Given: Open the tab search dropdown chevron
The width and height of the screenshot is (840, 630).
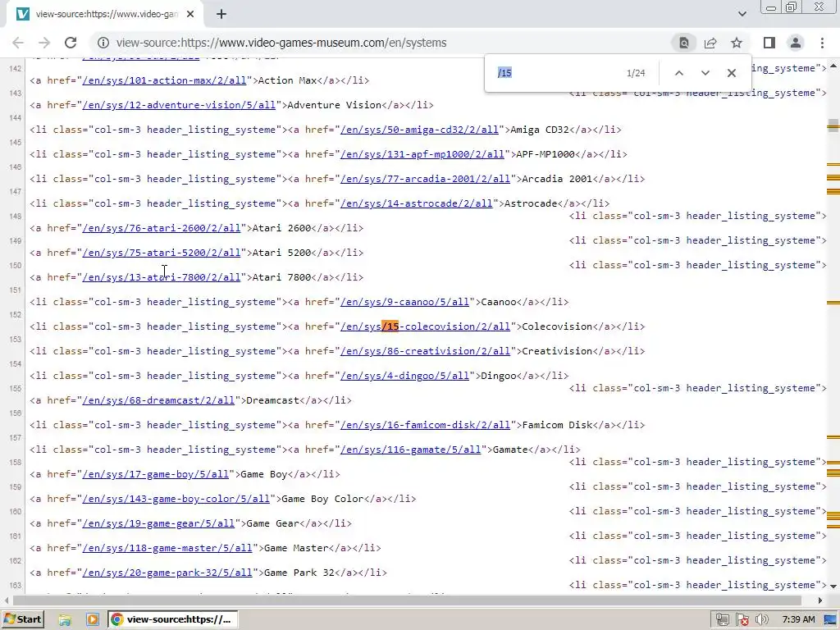Looking at the screenshot, I should (742, 14).
